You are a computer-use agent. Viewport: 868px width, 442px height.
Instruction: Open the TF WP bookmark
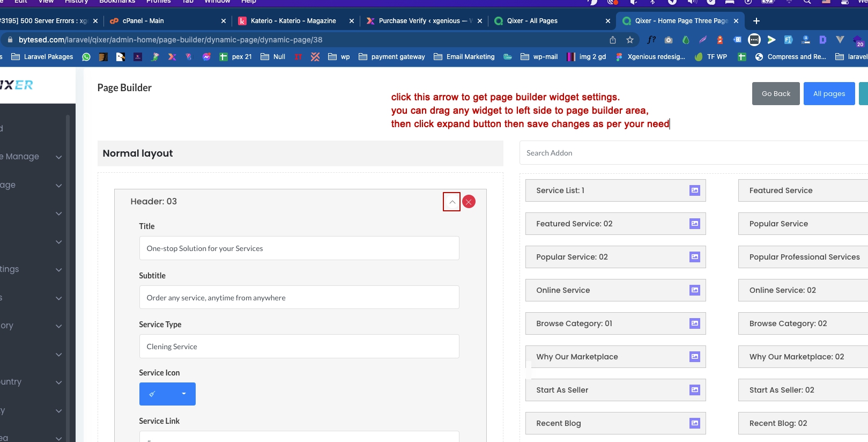711,57
